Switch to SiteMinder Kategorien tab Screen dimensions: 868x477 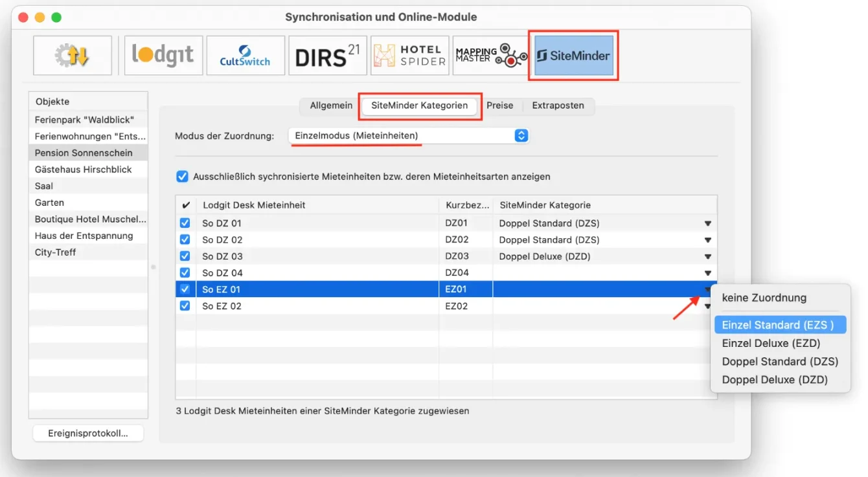tap(419, 105)
